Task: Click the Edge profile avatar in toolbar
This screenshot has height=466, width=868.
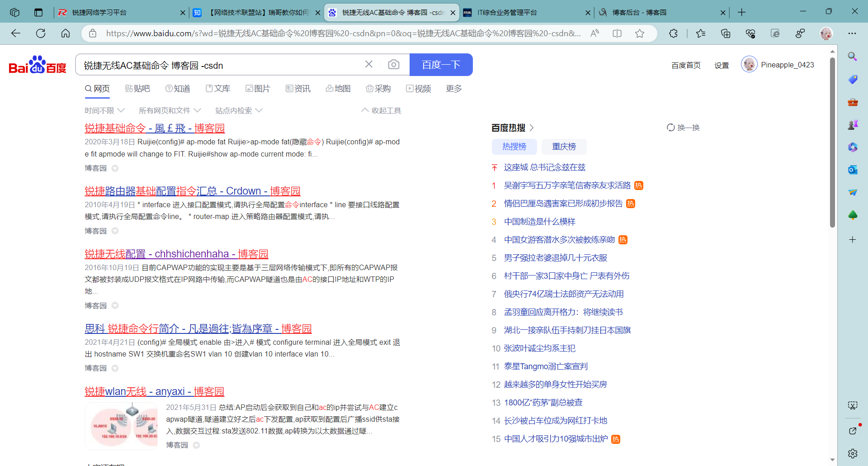Action: (826, 33)
